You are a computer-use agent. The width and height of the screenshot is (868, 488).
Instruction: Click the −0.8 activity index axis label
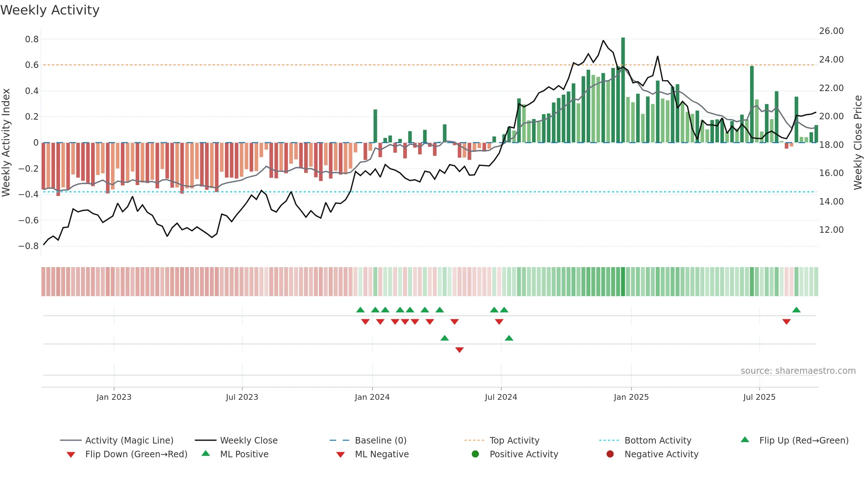29,246
